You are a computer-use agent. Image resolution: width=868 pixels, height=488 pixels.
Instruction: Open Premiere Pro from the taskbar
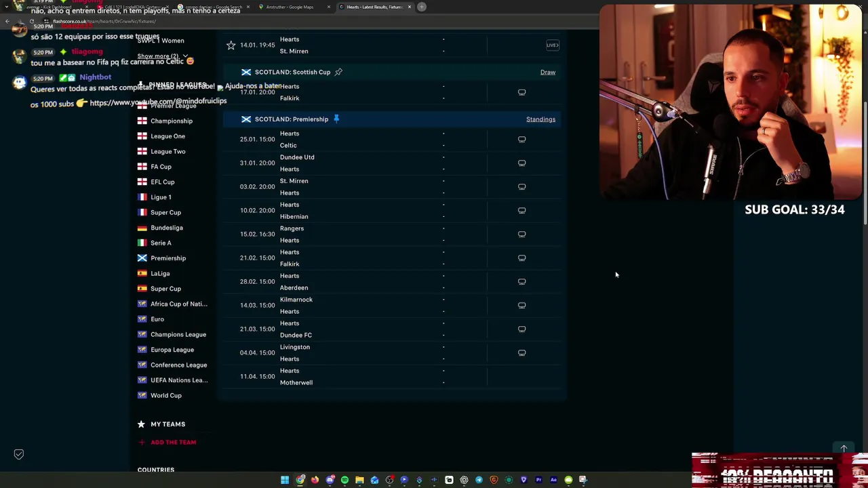click(x=538, y=480)
